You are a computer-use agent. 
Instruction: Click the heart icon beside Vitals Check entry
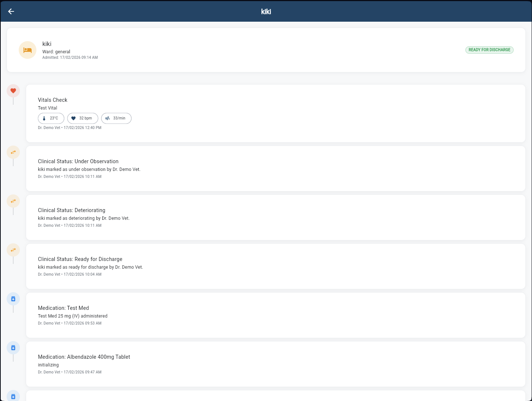click(x=13, y=90)
